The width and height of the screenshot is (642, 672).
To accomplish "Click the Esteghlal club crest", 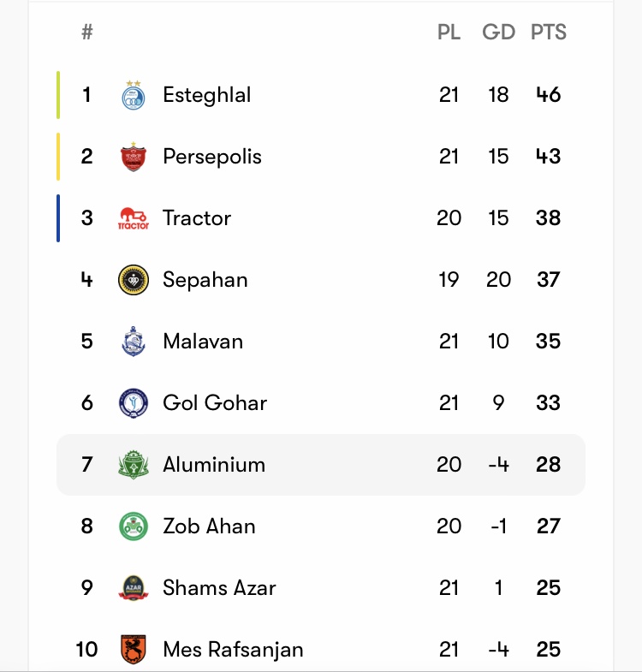I will click(x=134, y=95).
